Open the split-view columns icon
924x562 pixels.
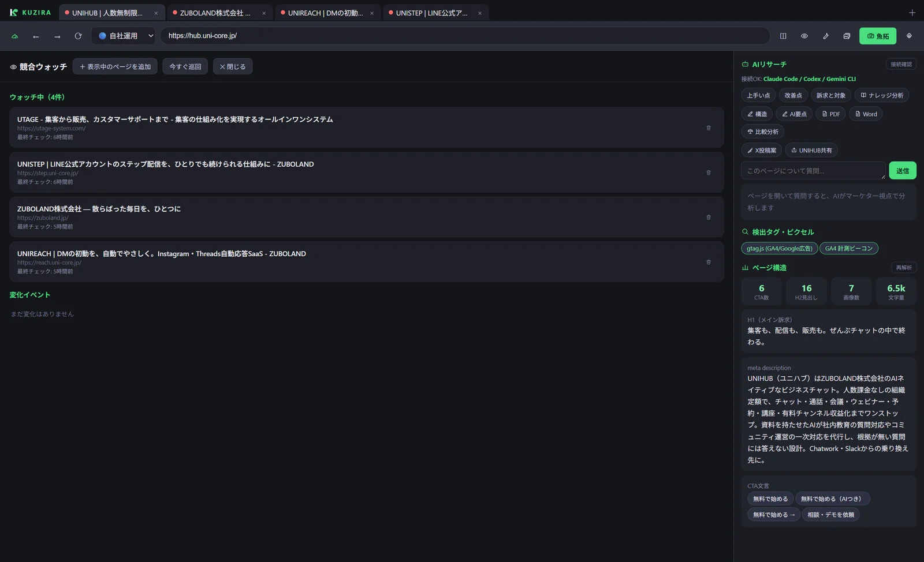click(783, 36)
